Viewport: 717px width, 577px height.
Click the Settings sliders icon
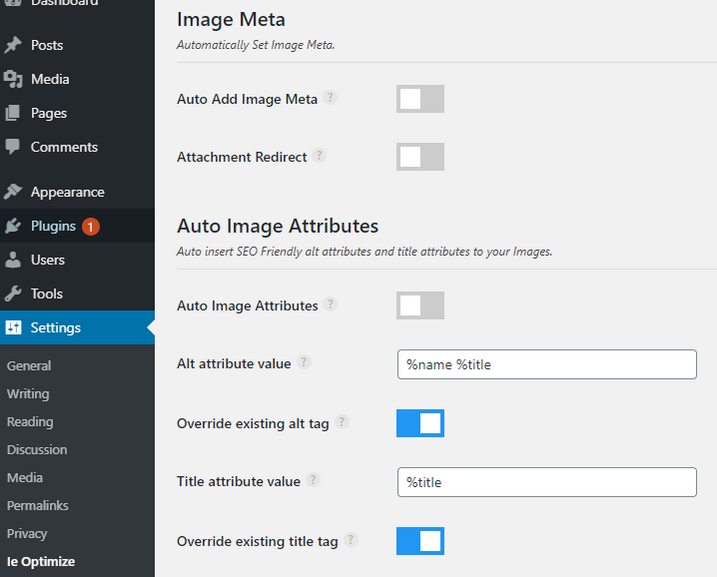tap(13, 327)
